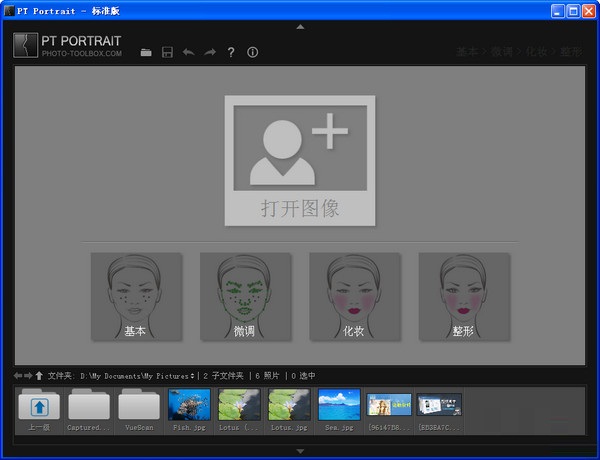Click the save disk toolbar icon
The width and height of the screenshot is (600, 460).
pyautogui.click(x=167, y=52)
